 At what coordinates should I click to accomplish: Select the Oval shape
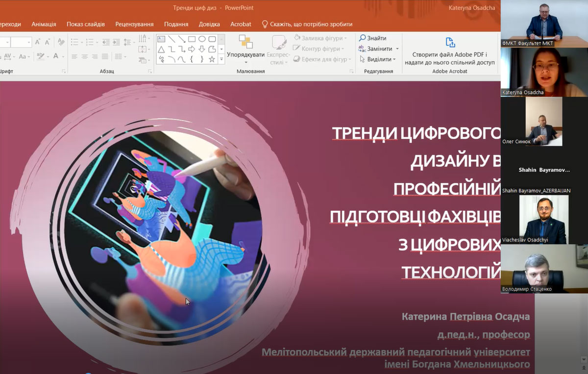pos(202,39)
